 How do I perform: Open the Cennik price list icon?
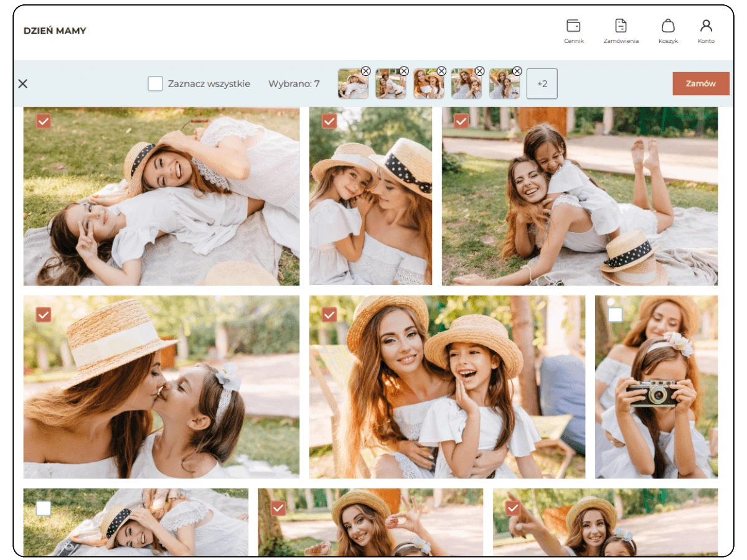point(573,31)
